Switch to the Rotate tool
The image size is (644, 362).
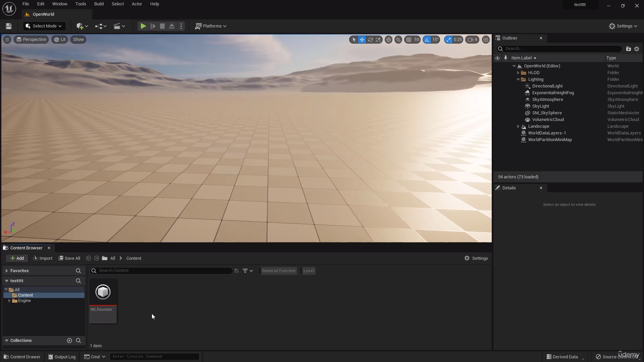click(x=371, y=40)
